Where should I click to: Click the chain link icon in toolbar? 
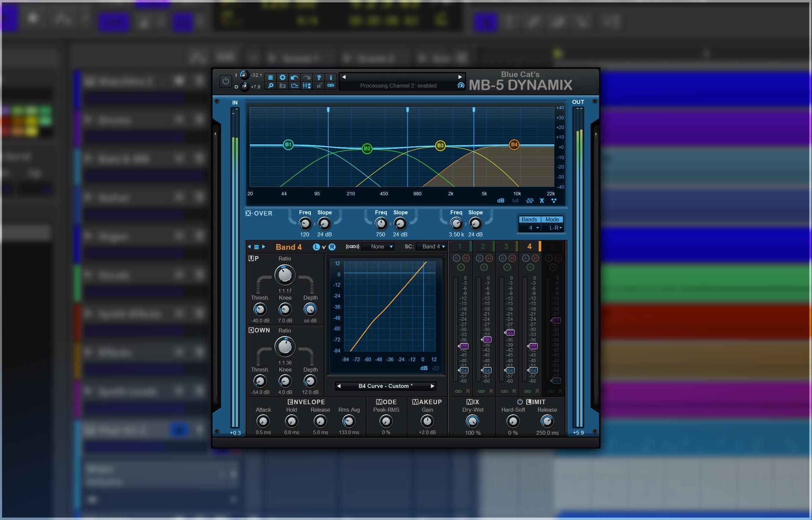pyautogui.click(x=331, y=86)
